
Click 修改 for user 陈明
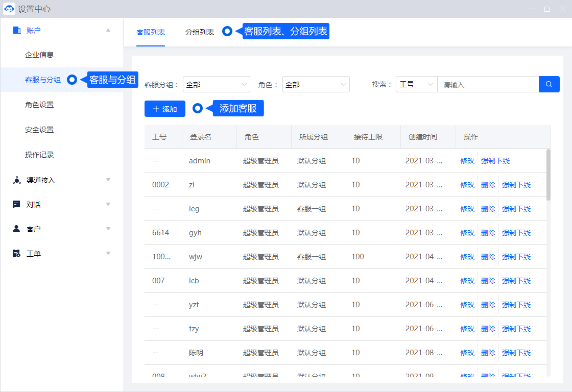tap(467, 353)
